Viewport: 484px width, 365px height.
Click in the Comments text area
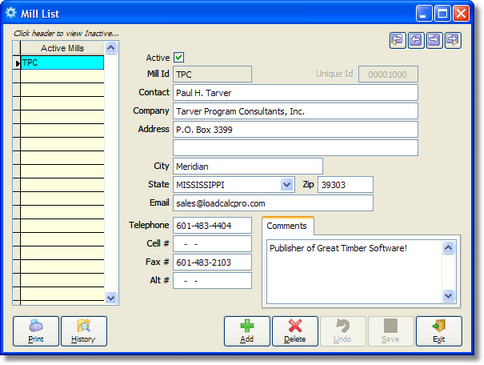pos(354,271)
